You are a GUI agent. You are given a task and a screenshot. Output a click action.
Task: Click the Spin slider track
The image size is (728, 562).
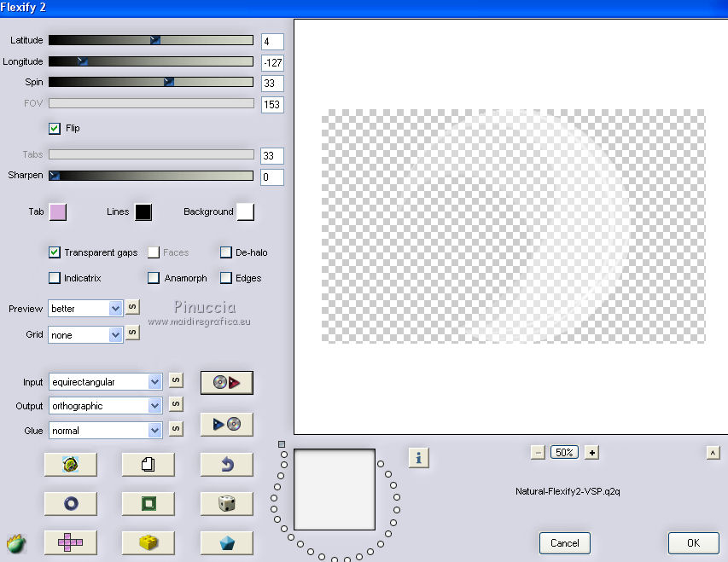coord(151,82)
